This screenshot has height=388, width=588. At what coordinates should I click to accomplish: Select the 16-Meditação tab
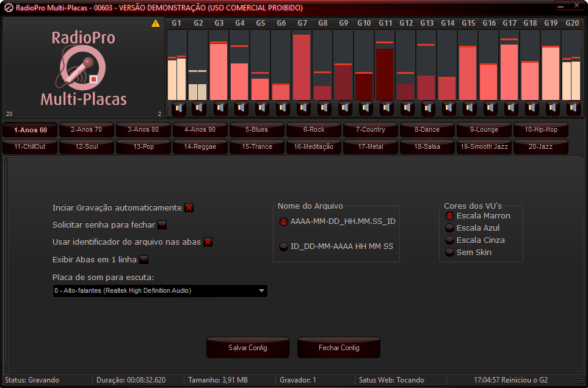[314, 147]
